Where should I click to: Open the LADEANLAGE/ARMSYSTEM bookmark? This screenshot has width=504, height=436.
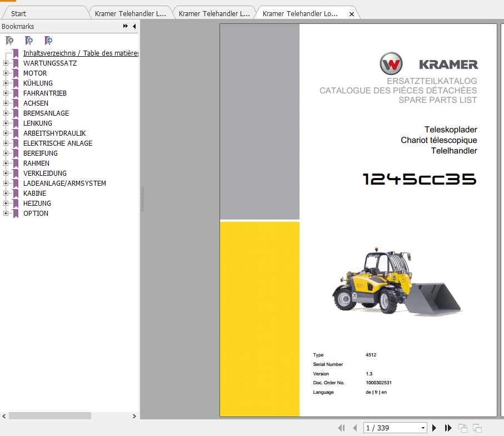[64, 183]
